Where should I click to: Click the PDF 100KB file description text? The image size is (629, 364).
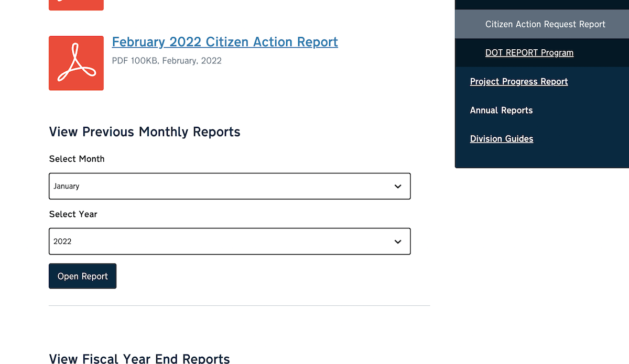click(x=166, y=61)
